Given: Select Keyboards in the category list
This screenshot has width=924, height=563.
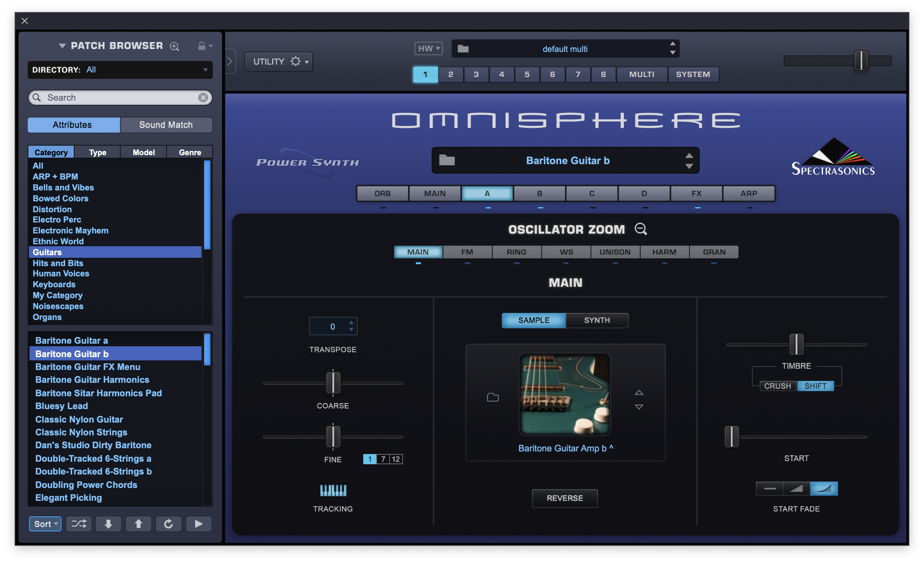Looking at the screenshot, I should 54,284.
